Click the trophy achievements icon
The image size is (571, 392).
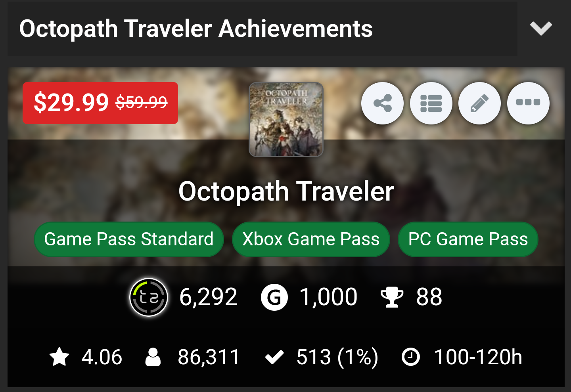(x=391, y=297)
